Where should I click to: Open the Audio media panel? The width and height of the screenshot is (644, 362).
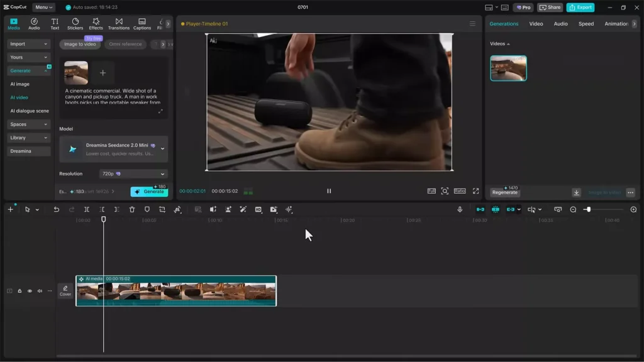click(34, 24)
